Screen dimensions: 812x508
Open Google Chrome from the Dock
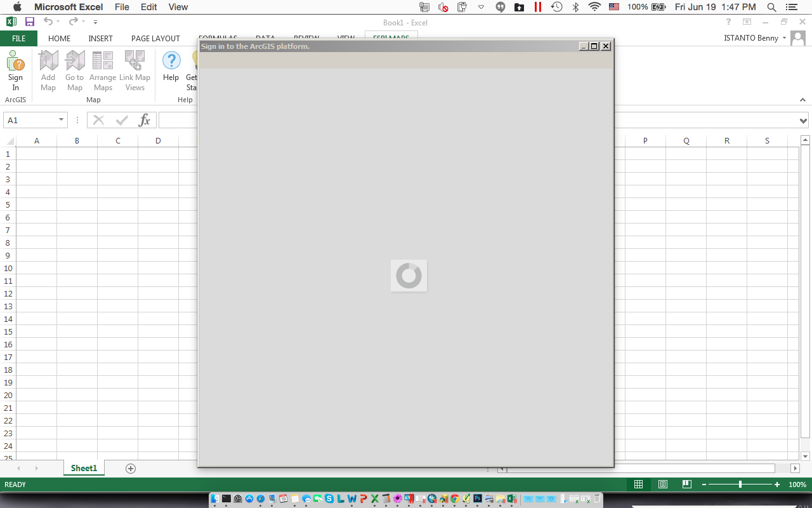(x=455, y=499)
